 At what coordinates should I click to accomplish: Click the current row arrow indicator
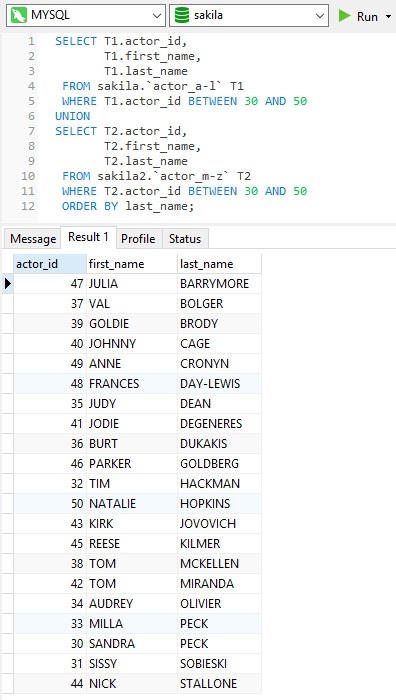[8, 283]
